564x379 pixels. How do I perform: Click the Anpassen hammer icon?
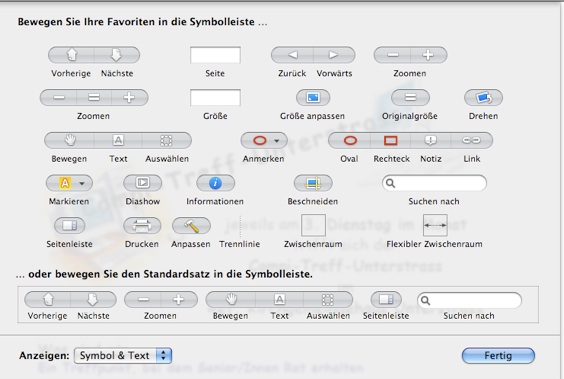click(x=191, y=225)
